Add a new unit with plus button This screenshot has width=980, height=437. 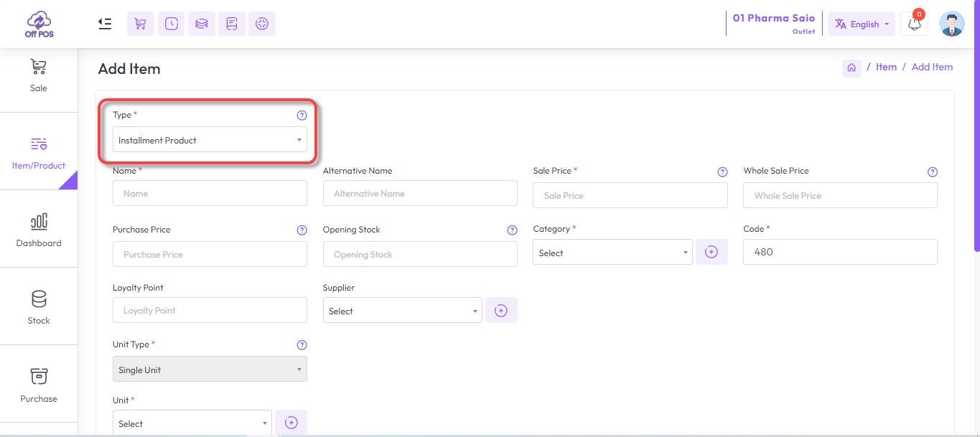[291, 423]
